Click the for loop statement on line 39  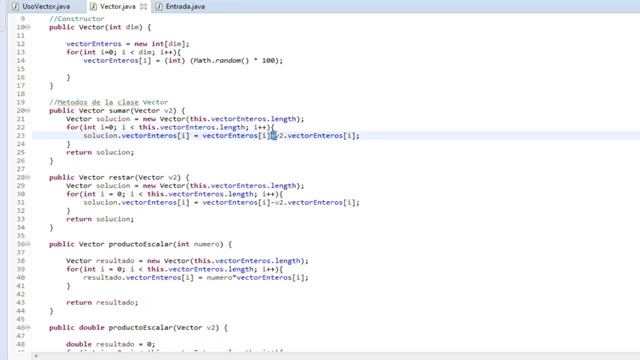(x=174, y=269)
